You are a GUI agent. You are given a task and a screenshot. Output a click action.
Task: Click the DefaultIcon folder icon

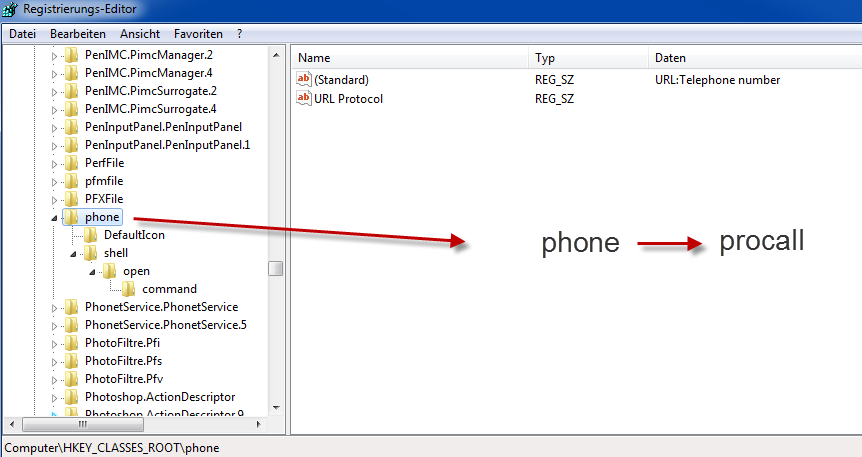click(91, 235)
